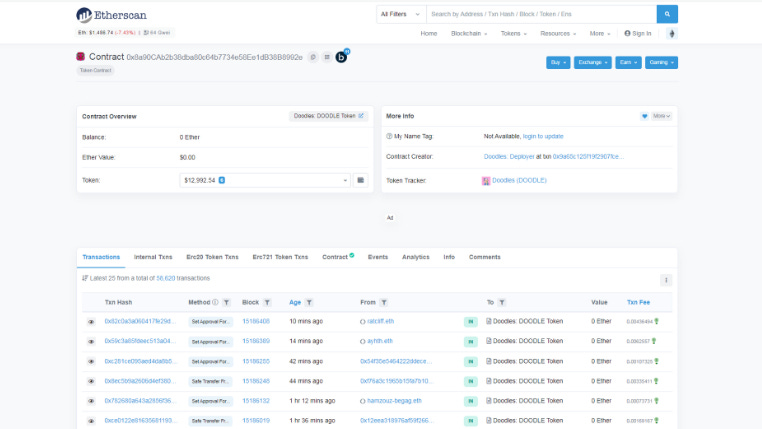The width and height of the screenshot is (762, 429).
Task: Click the Txn Fee column header link
Action: [638, 302]
